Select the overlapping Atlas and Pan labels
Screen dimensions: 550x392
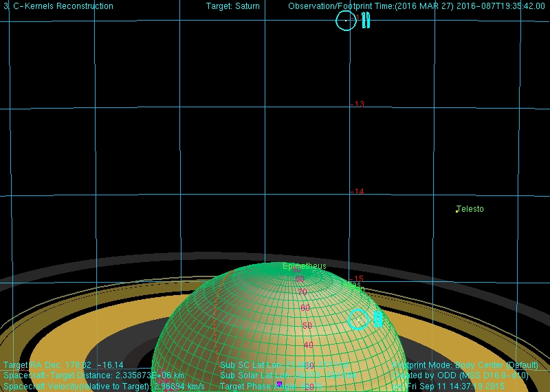pyautogui.click(x=353, y=287)
